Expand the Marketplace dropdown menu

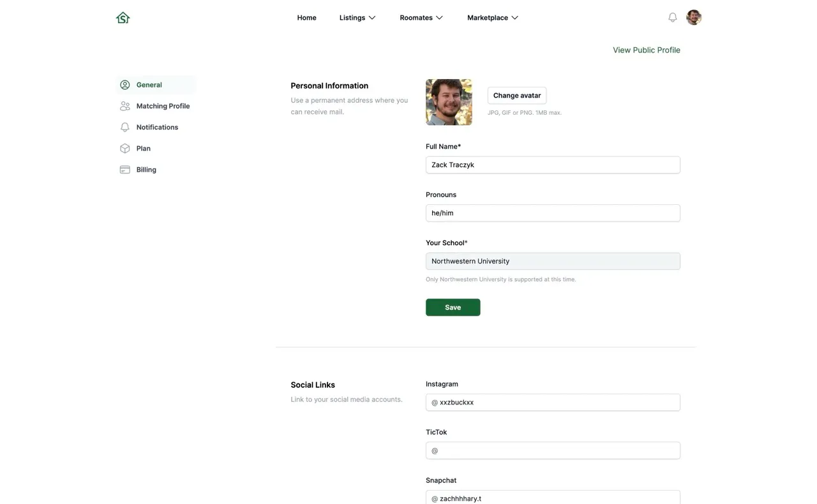tap(493, 18)
